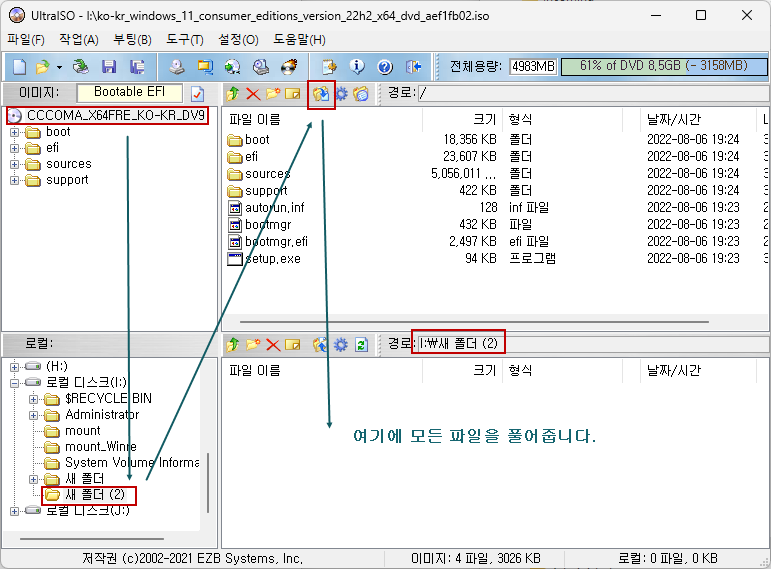
Task: Open the 파일(F) menu
Action: [x=26, y=39]
